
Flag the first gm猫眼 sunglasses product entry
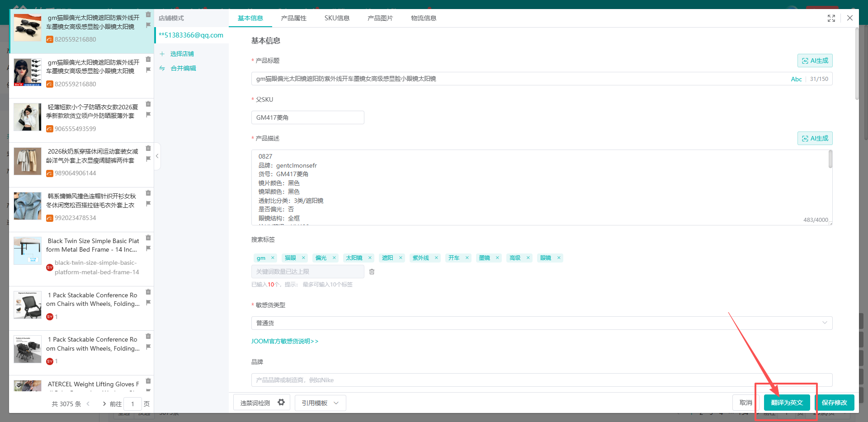(x=148, y=25)
